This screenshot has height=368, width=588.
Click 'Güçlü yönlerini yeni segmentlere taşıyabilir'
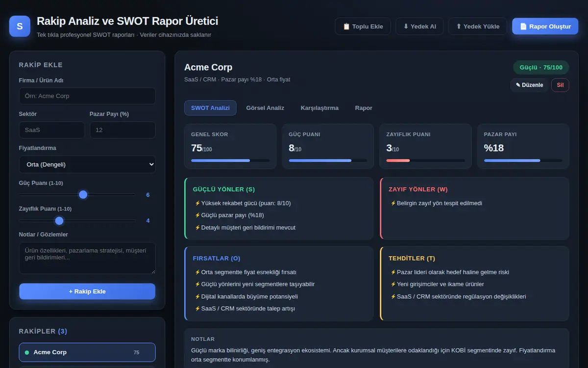click(258, 284)
